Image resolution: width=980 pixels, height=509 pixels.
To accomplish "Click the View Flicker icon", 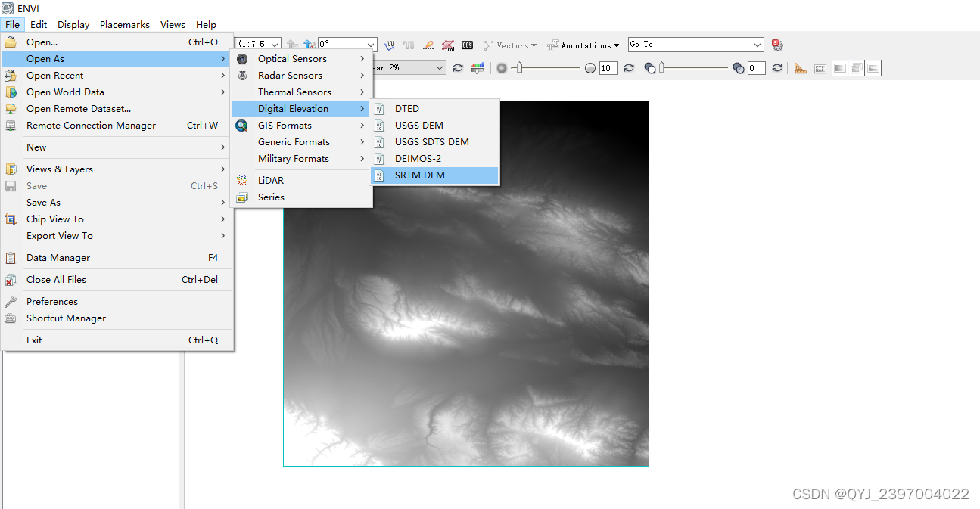I will [x=857, y=68].
